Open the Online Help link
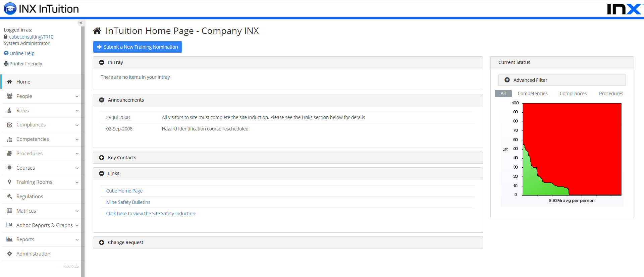The image size is (644, 277). coord(22,53)
